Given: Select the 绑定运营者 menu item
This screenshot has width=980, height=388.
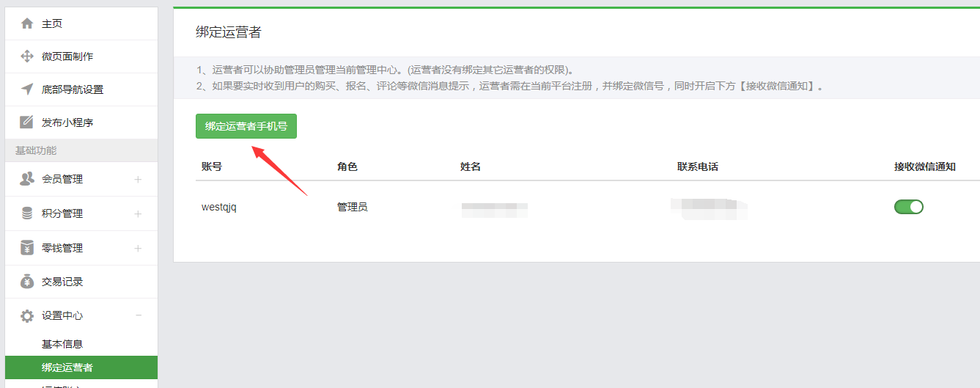Looking at the screenshot, I should pyautogui.click(x=67, y=367).
